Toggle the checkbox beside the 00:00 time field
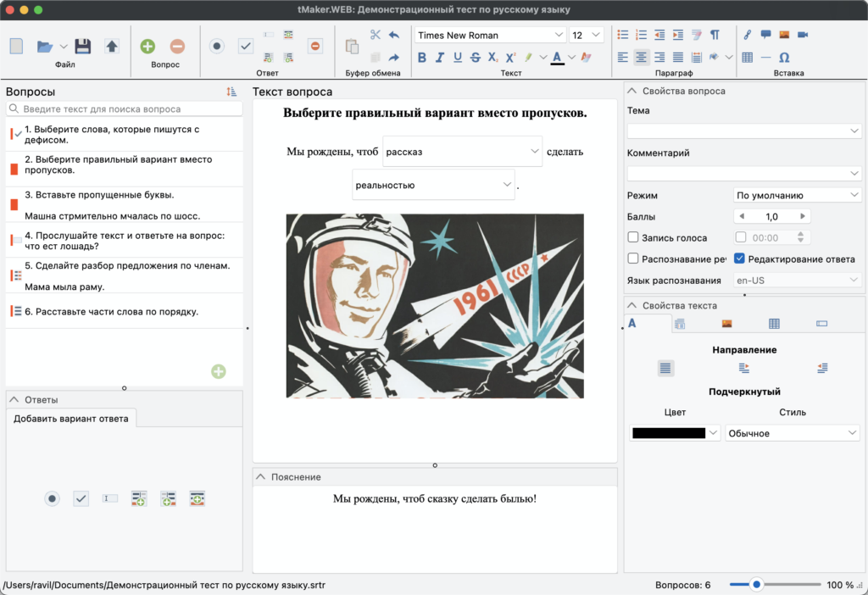 741,237
